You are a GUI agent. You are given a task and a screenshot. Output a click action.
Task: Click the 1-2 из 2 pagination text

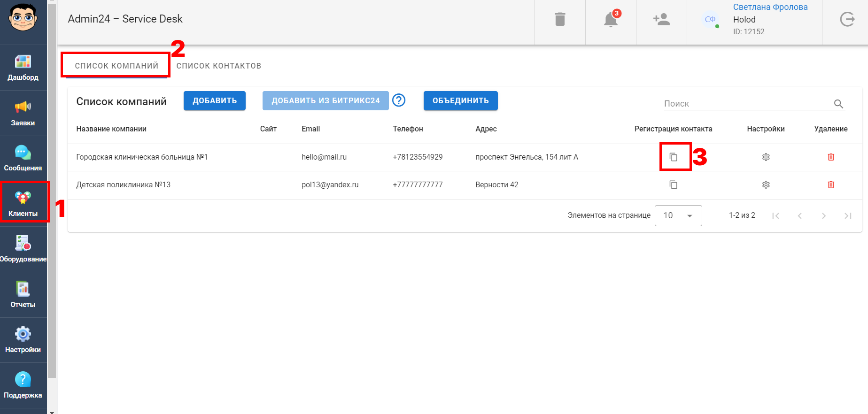[x=742, y=215]
